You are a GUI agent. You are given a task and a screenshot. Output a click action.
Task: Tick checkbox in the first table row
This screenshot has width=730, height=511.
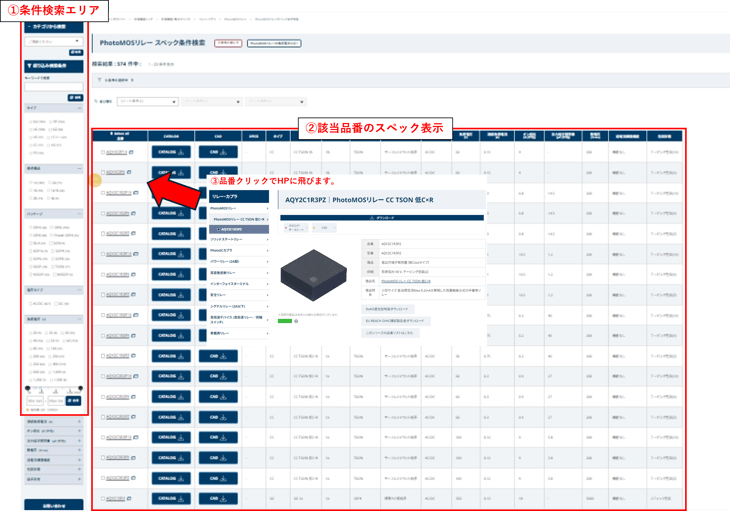point(103,152)
